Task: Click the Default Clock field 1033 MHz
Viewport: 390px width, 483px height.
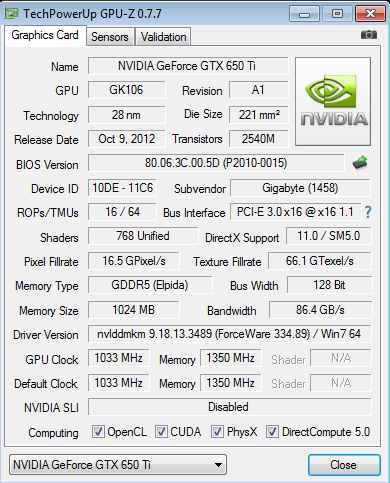Action: click(x=119, y=383)
